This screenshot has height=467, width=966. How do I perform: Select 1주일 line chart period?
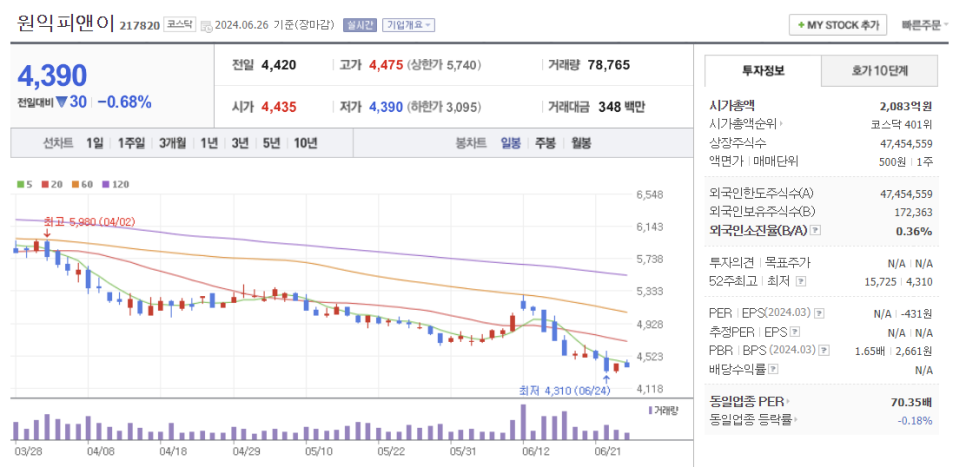tap(131, 143)
